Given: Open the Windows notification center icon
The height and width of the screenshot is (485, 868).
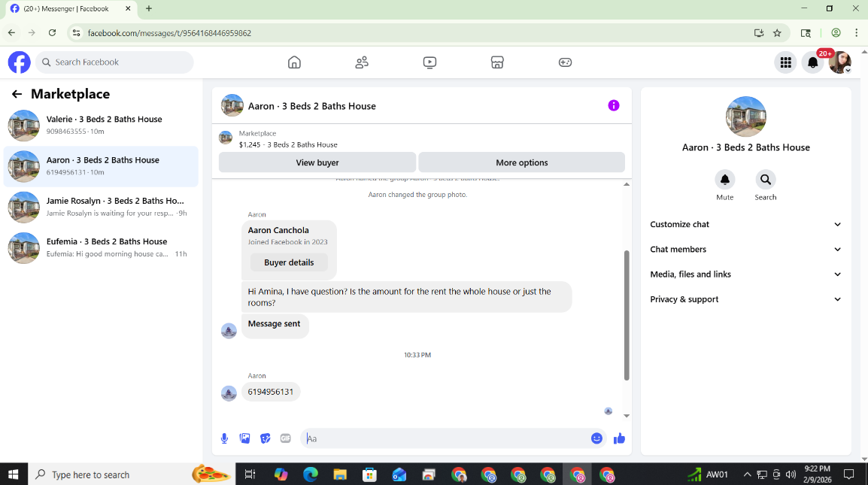Looking at the screenshot, I should click(848, 474).
